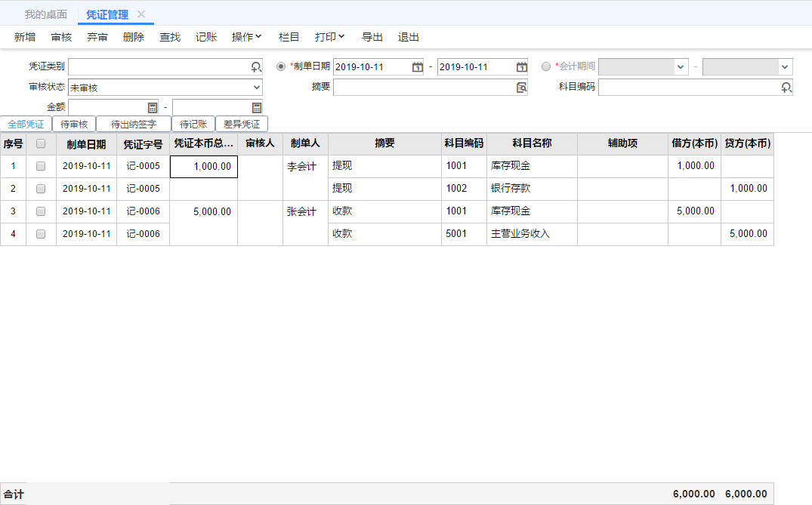Click the 导出 button
The image size is (812, 505).
pos(372,37)
